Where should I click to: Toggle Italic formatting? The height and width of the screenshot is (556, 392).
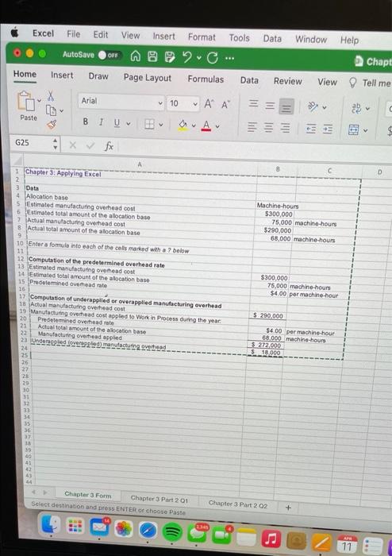[101, 122]
